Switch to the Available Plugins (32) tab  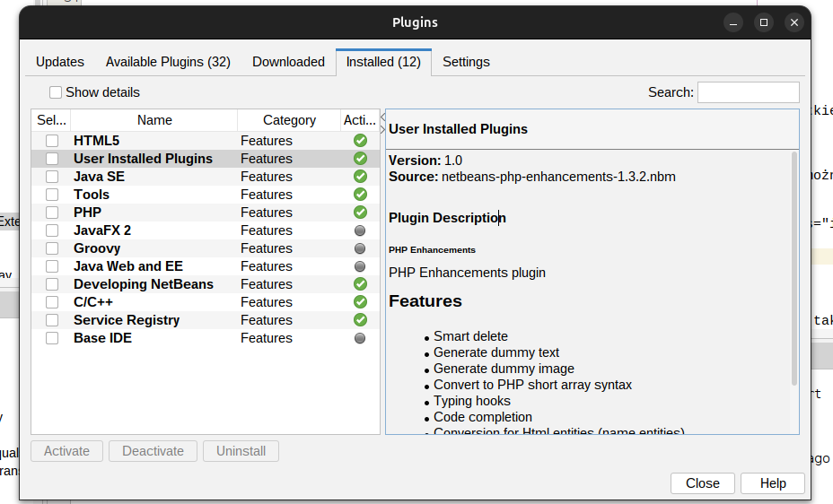pos(168,62)
